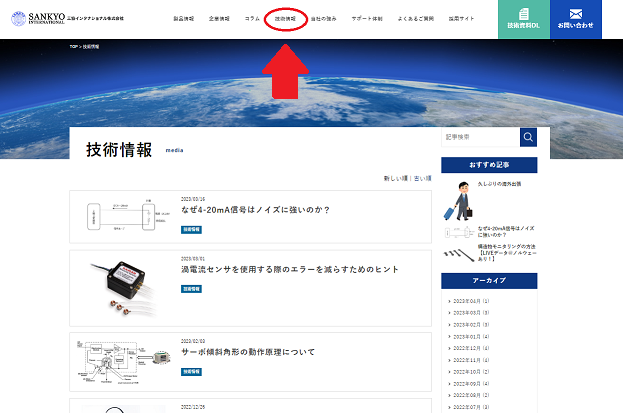Click the businessman with suitcase thumbnail
623x413 pixels.
[x=458, y=201]
